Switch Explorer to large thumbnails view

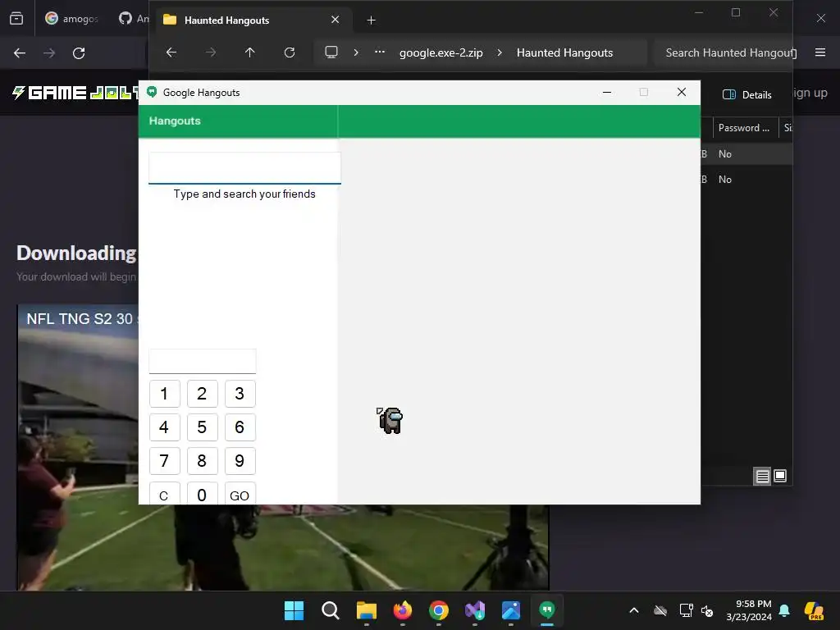click(781, 476)
